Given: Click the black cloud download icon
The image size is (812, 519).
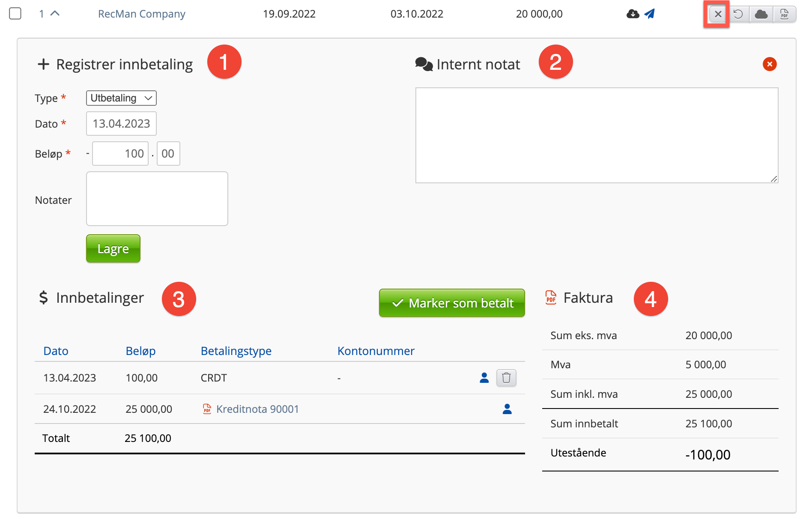Looking at the screenshot, I should tap(633, 14).
